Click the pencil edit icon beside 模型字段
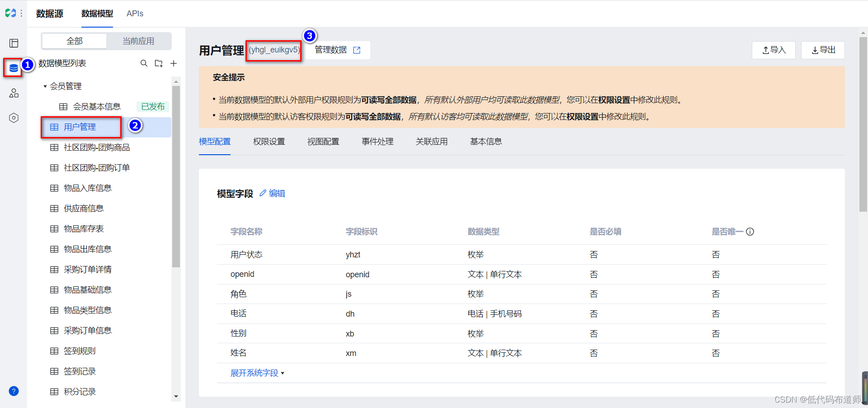Viewport: 868px width, 408px height. (x=263, y=193)
